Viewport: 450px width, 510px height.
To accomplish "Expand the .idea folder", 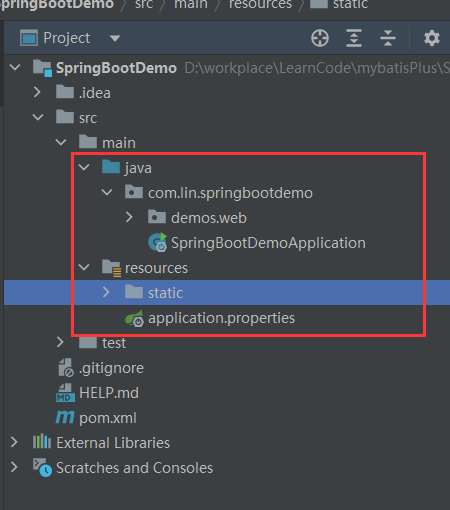I will 37,92.
